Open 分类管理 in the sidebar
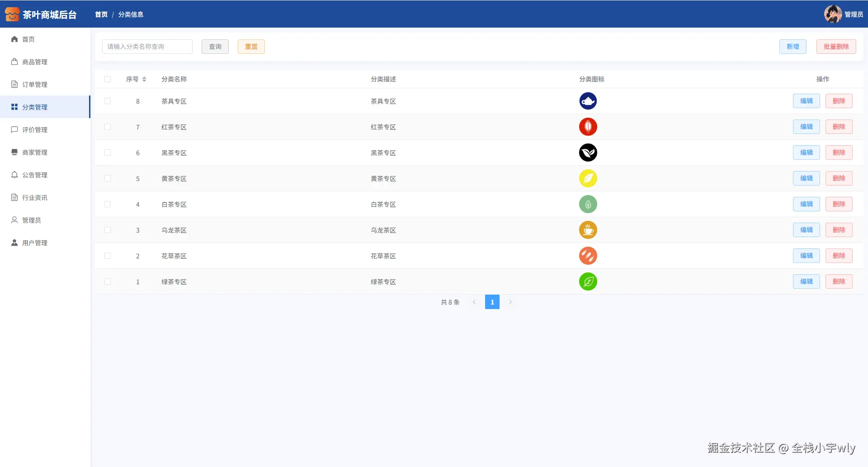Image resolution: width=868 pixels, height=467 pixels. point(45,107)
